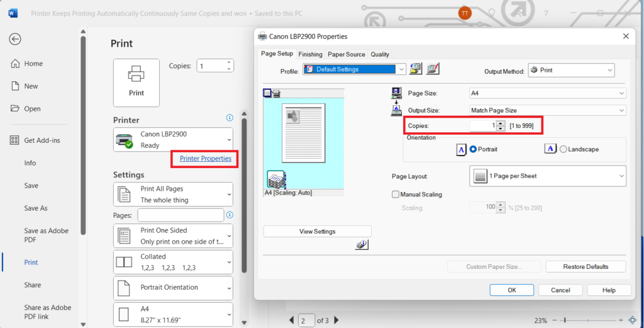
Task: Switch to the Paper Source tab
Action: pyautogui.click(x=347, y=54)
